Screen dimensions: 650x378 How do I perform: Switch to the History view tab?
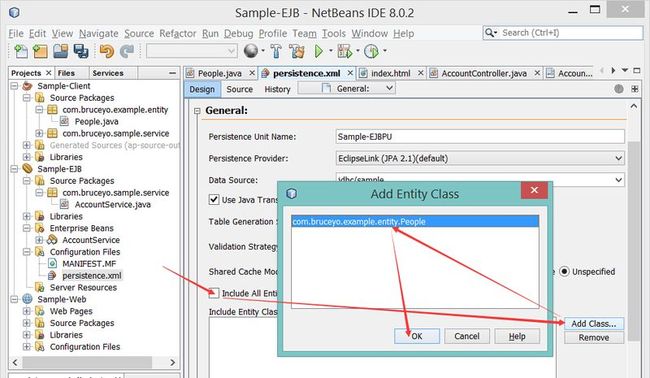pos(277,89)
